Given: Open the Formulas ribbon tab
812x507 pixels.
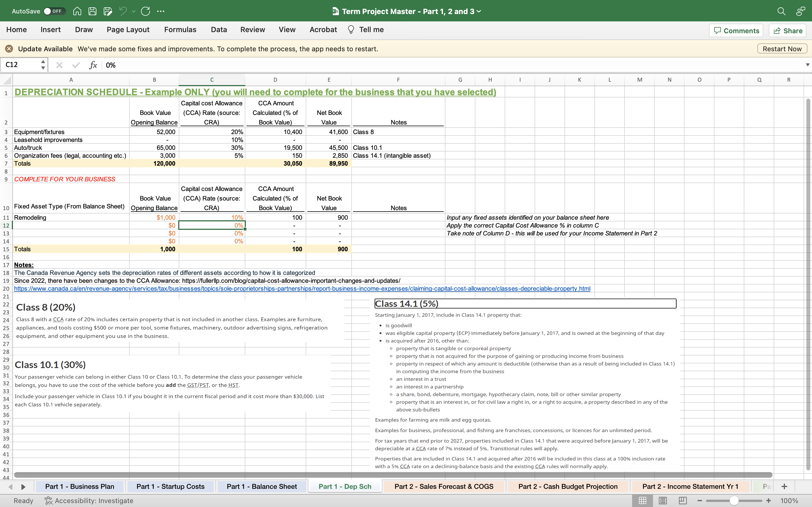Looking at the screenshot, I should (x=180, y=30).
